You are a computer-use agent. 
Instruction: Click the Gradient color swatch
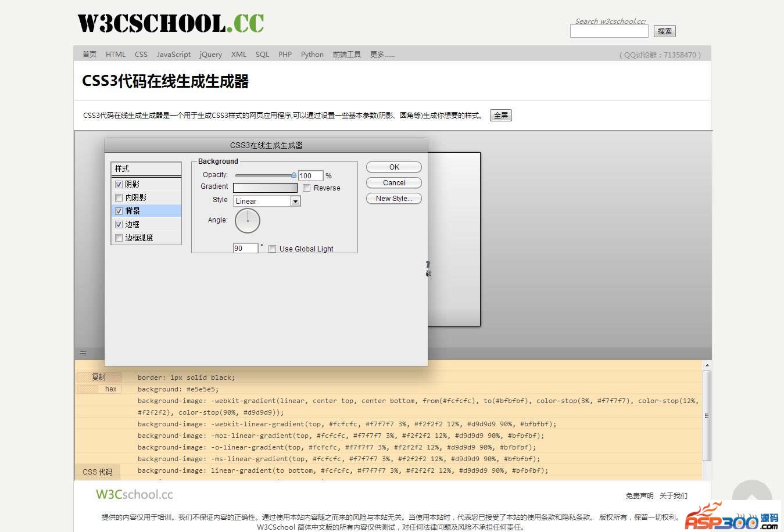tap(265, 188)
